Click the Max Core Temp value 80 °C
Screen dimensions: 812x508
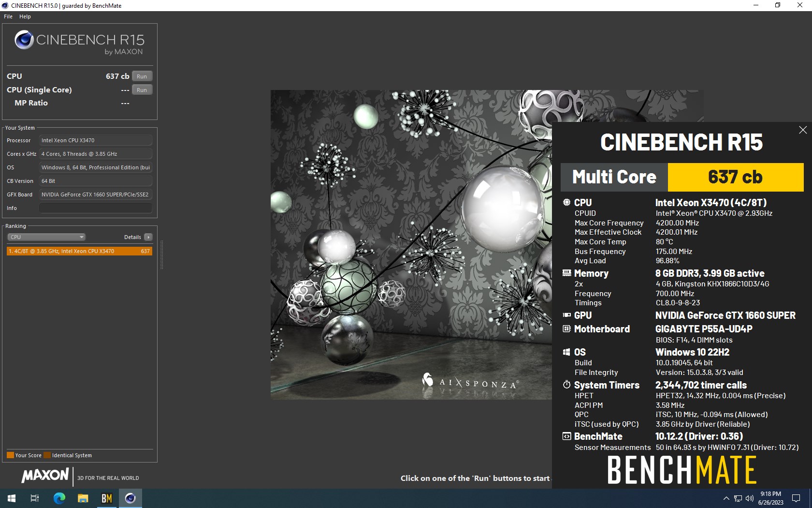click(x=664, y=242)
